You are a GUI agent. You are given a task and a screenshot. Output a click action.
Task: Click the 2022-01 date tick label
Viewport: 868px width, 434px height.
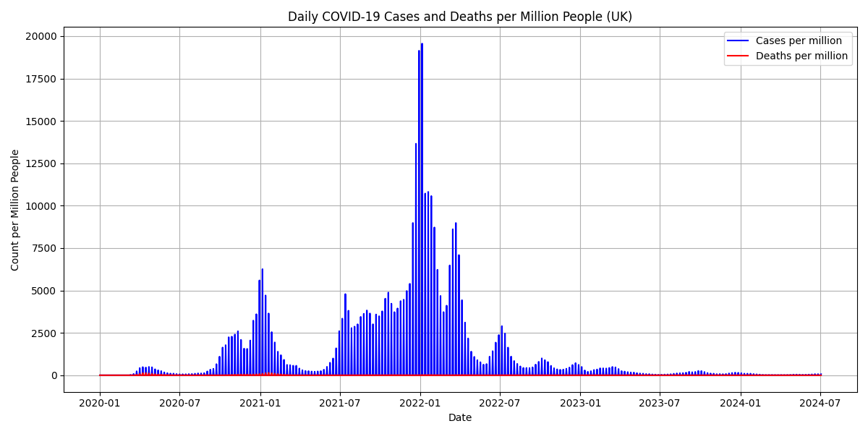(420, 403)
